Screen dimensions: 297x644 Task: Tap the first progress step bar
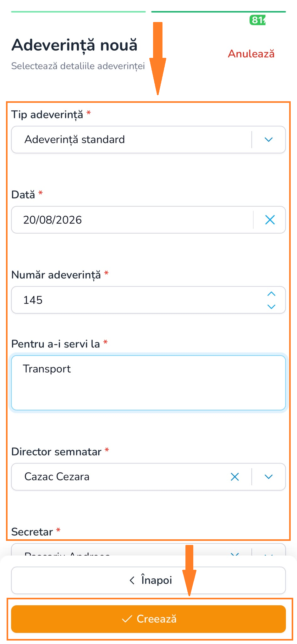click(x=78, y=12)
